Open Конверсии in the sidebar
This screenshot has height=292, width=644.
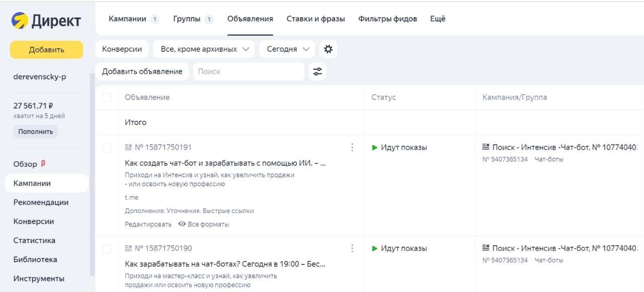tap(34, 222)
